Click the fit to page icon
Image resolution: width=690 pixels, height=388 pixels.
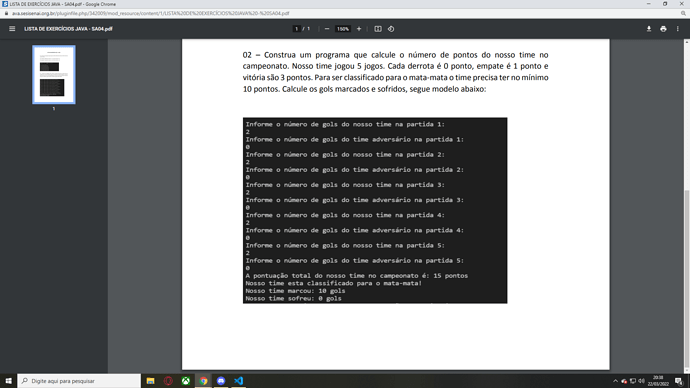click(x=378, y=29)
